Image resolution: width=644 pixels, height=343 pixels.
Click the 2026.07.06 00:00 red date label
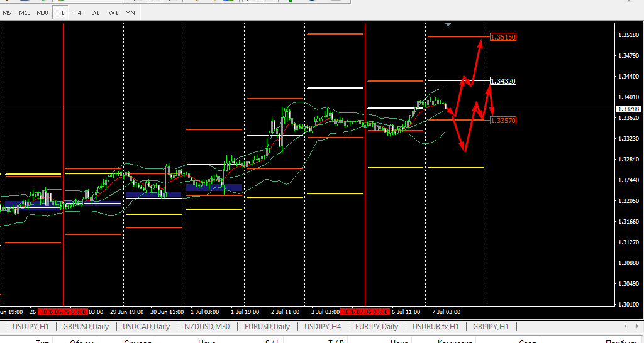pos(365,312)
